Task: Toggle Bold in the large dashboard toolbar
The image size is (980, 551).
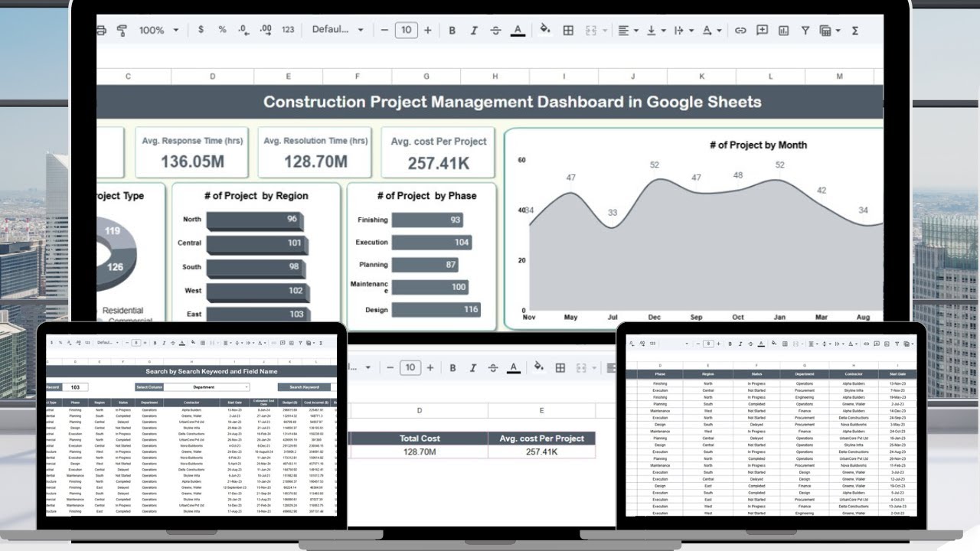Action: point(452,30)
